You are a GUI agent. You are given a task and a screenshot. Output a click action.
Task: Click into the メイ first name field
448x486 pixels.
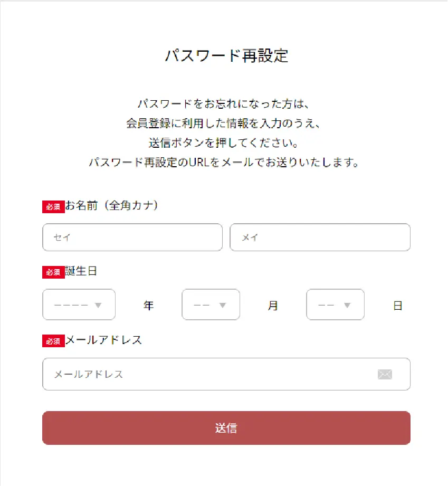point(320,237)
